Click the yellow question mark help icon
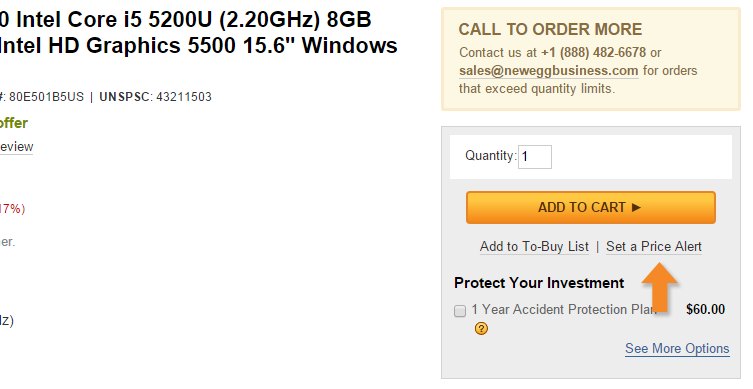The height and width of the screenshot is (389, 753). (481, 328)
